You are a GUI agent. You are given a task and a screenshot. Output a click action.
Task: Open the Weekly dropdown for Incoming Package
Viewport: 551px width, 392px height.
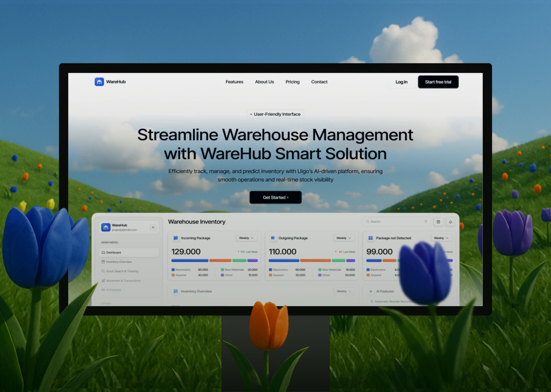tap(246, 238)
